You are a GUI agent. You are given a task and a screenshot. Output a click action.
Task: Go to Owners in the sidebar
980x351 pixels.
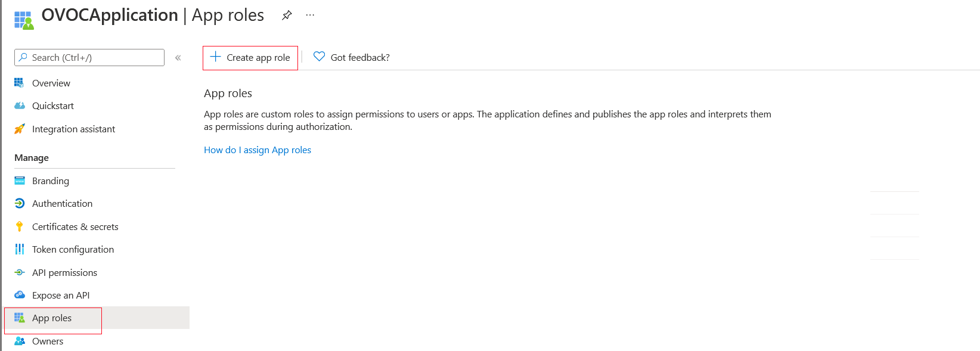[48, 341]
